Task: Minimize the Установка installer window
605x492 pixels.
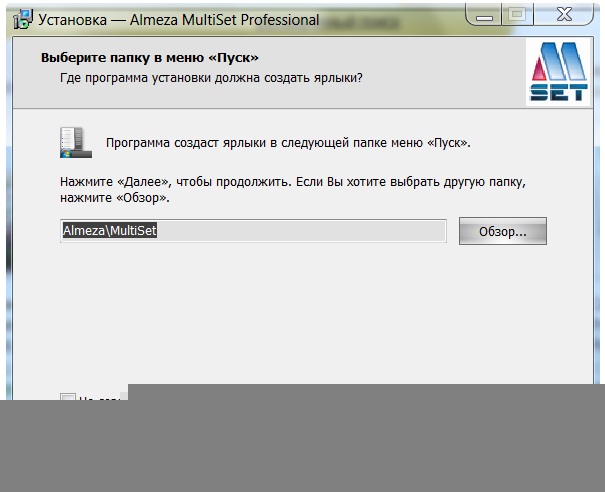Action: (484, 15)
